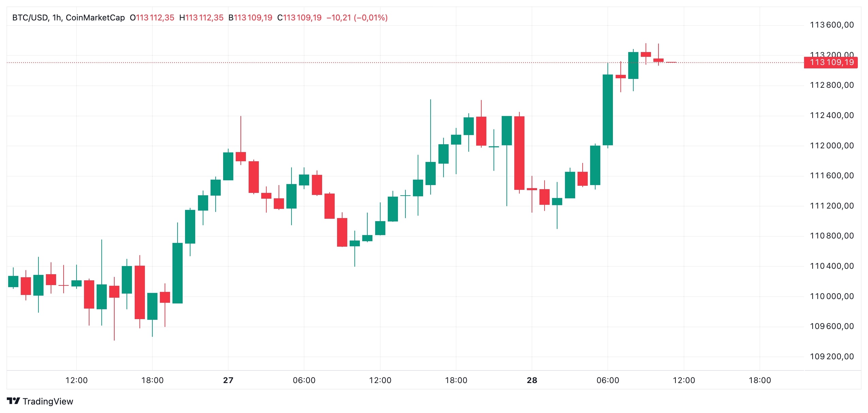The height and width of the screenshot is (413, 868).
Task: Click the open value O113 112,35
Action: click(x=152, y=18)
